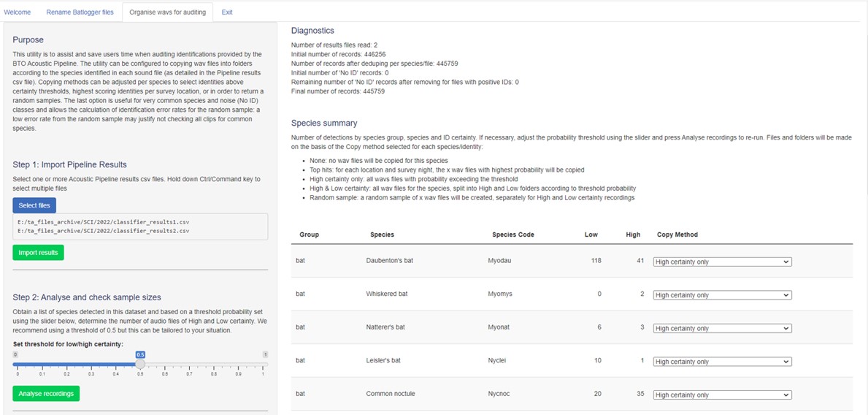Click the Species column header
The width and height of the screenshot is (868, 415).
[x=382, y=235]
